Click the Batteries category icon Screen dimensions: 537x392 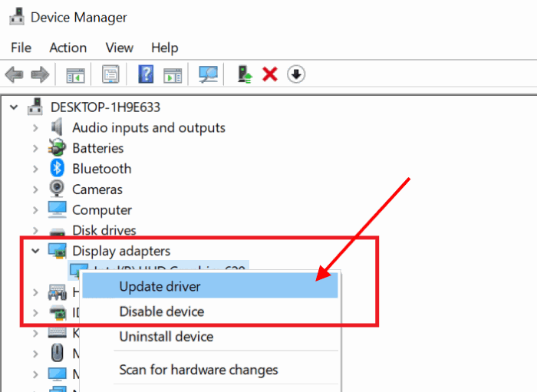[x=57, y=147]
